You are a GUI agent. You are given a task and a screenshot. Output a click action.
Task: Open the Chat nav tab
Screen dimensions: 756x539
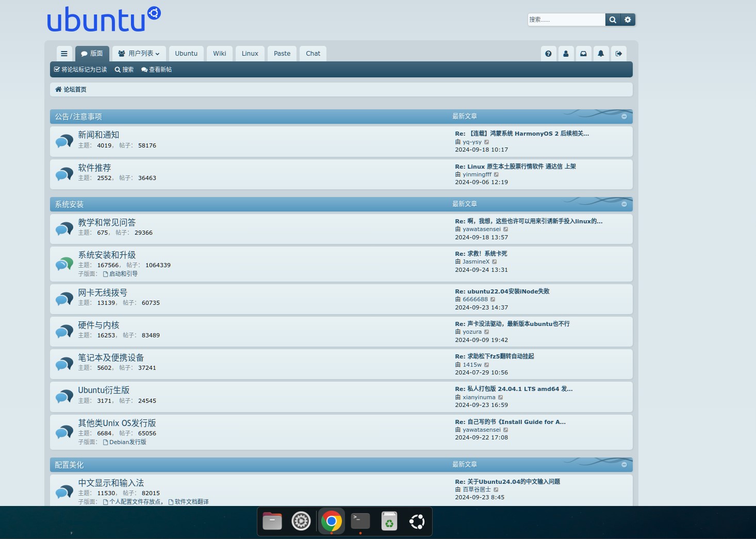click(313, 54)
